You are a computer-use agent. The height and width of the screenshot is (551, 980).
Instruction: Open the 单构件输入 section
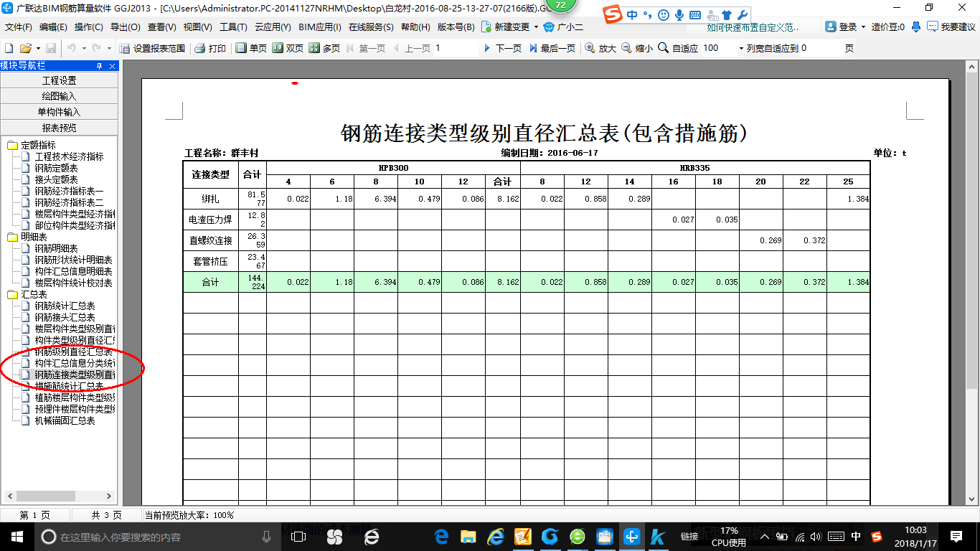[x=59, y=112]
